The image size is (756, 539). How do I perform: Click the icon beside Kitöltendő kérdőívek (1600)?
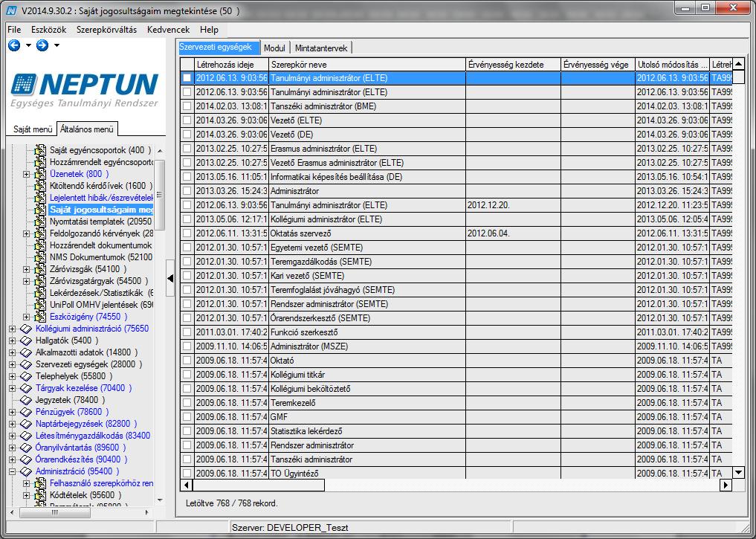40,186
